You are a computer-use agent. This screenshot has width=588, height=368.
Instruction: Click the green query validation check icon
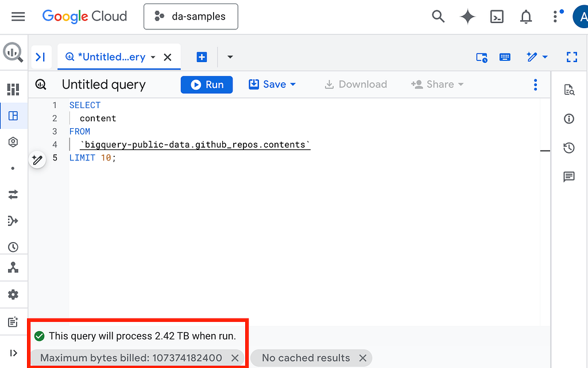[x=40, y=336]
